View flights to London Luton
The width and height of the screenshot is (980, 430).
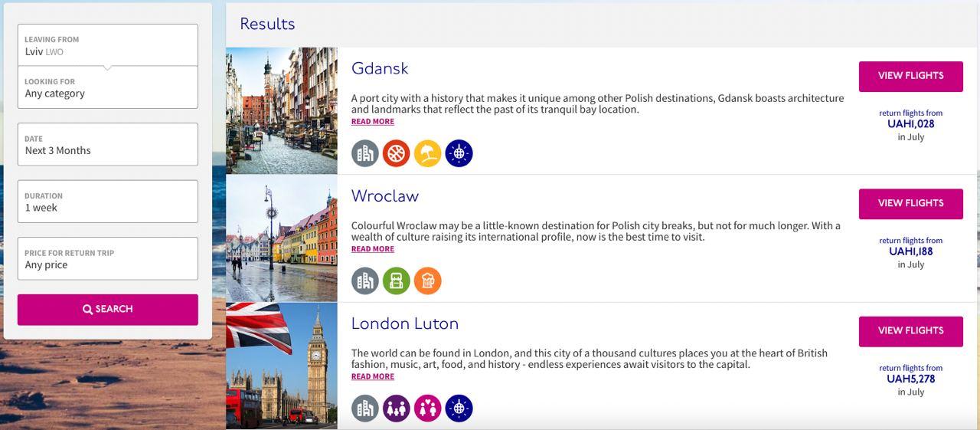[911, 331]
